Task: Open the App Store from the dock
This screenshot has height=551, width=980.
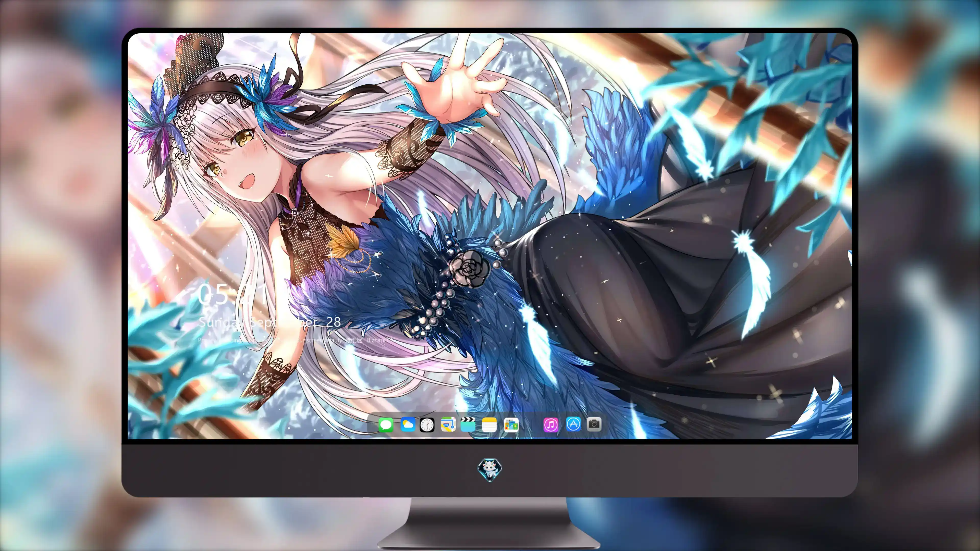Action: (x=573, y=424)
